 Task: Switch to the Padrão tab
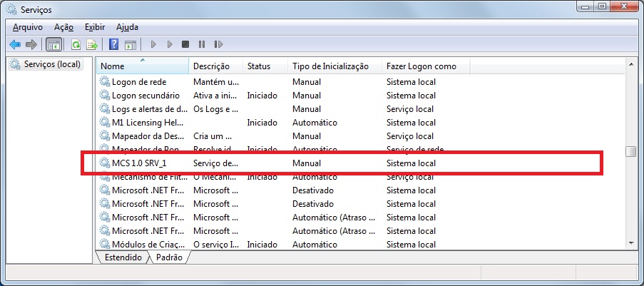pos(169,257)
